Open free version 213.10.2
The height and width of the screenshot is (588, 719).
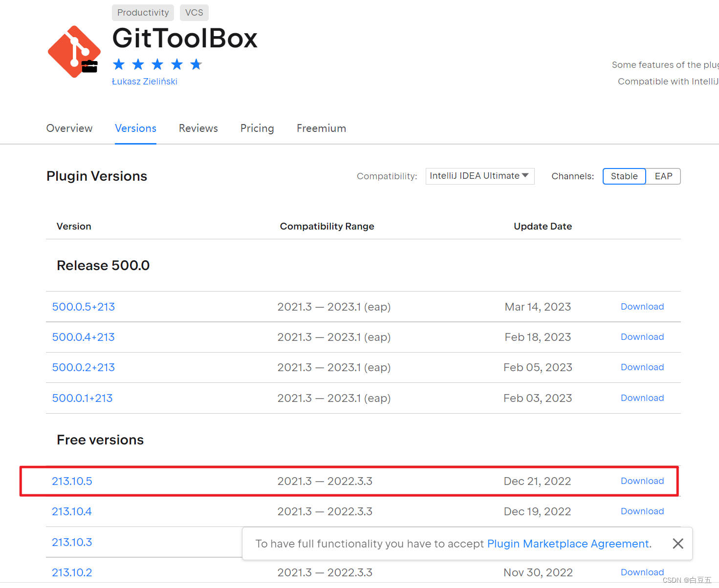pyautogui.click(x=72, y=572)
